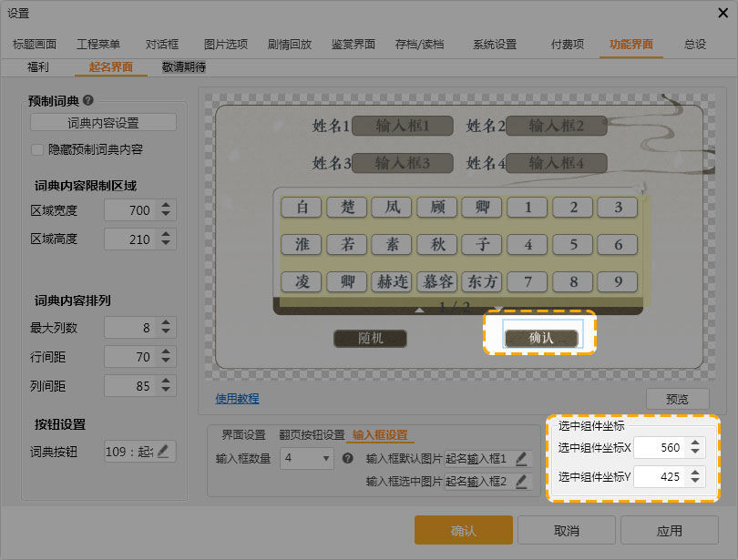Switch to the 存档/读档 tab
Viewport: 738px width, 560px height.
coord(419,44)
